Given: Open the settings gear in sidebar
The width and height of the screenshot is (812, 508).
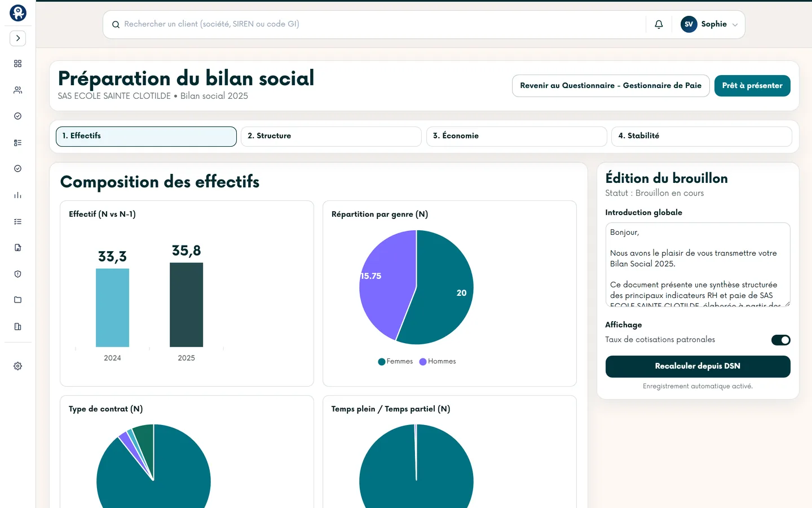Looking at the screenshot, I should (x=18, y=366).
